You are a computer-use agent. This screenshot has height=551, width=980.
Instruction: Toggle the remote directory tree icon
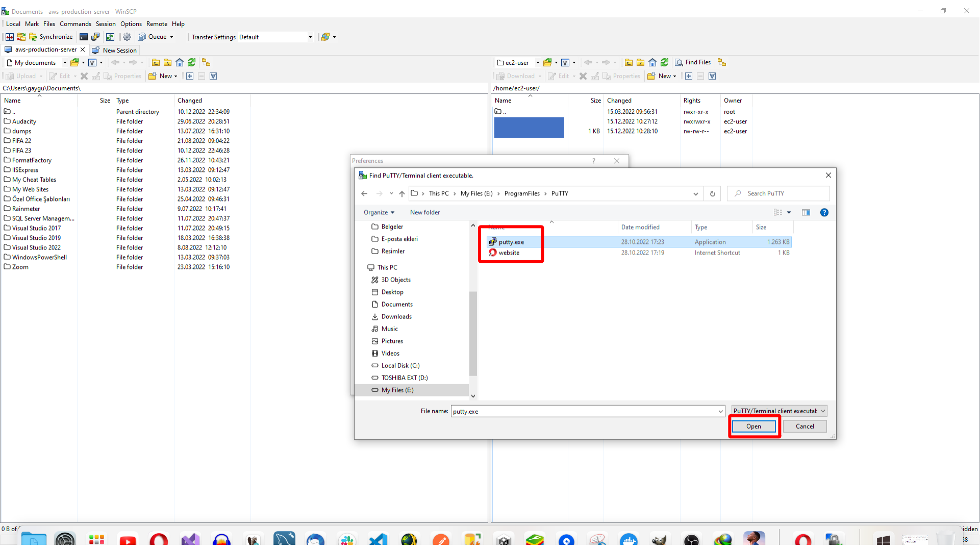[x=722, y=62]
